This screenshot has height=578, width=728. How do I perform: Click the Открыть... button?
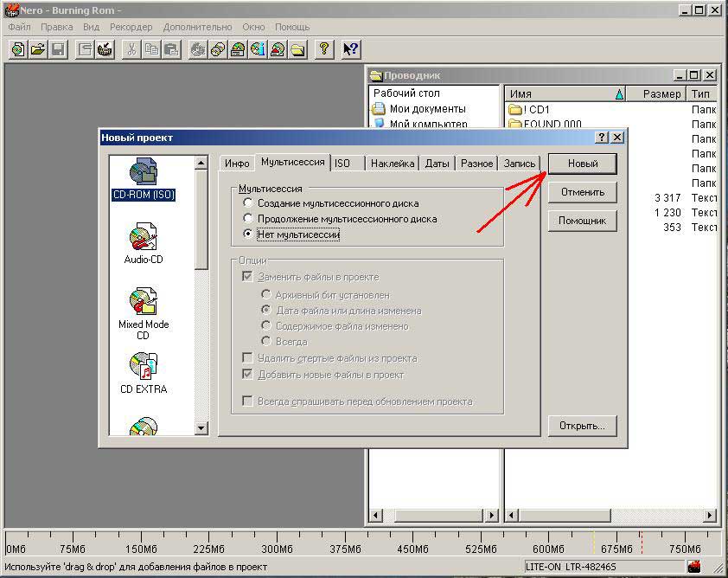[583, 426]
